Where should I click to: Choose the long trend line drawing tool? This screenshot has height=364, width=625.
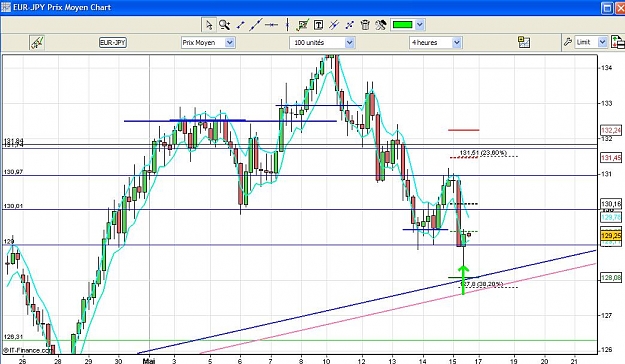click(255, 25)
